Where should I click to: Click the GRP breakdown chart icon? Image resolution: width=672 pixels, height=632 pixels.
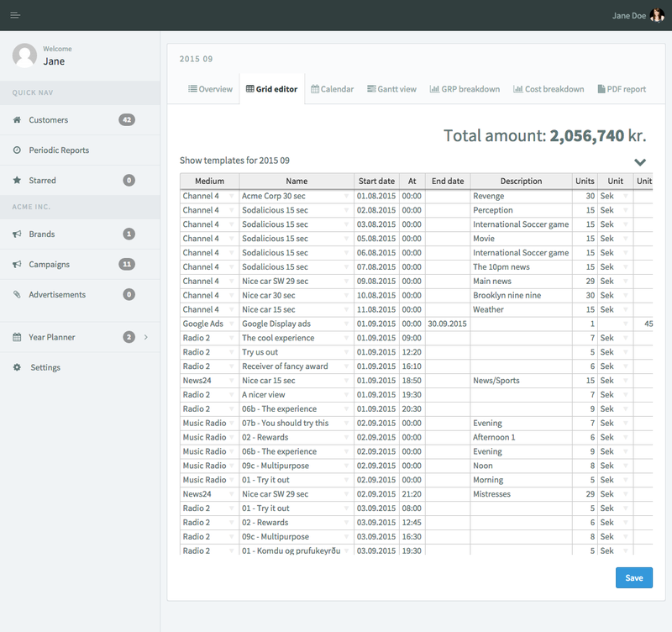(x=434, y=89)
